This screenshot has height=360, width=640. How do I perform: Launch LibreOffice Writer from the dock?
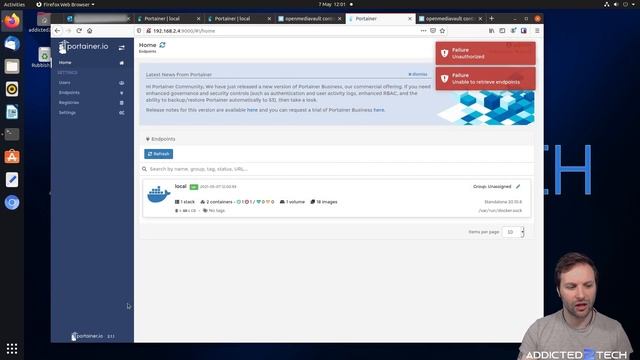tap(12, 112)
